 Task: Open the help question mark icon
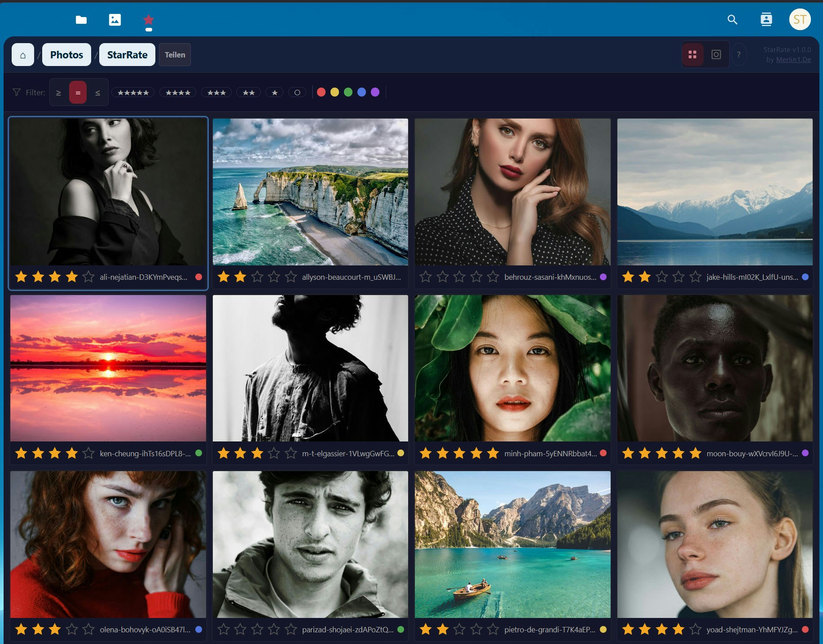(739, 54)
